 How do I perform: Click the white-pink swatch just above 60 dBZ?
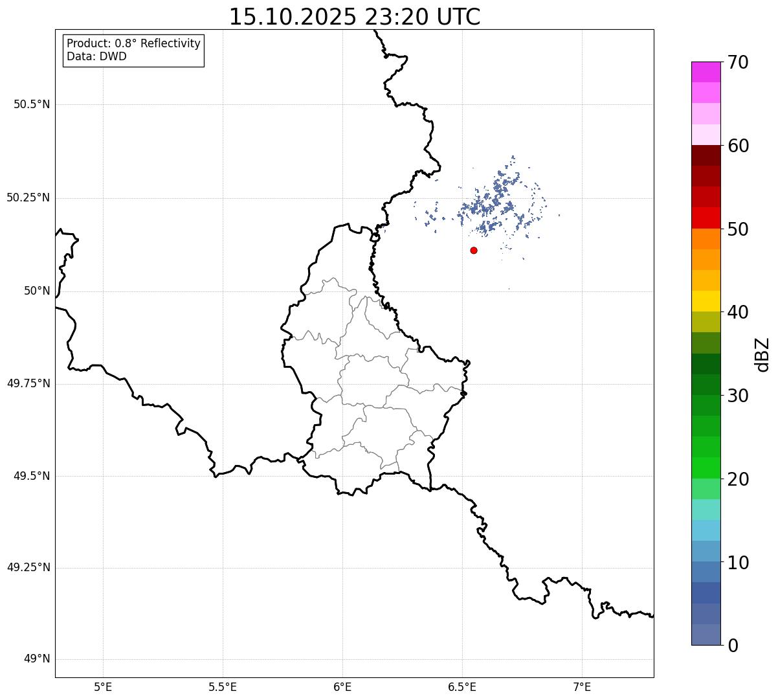coord(706,135)
